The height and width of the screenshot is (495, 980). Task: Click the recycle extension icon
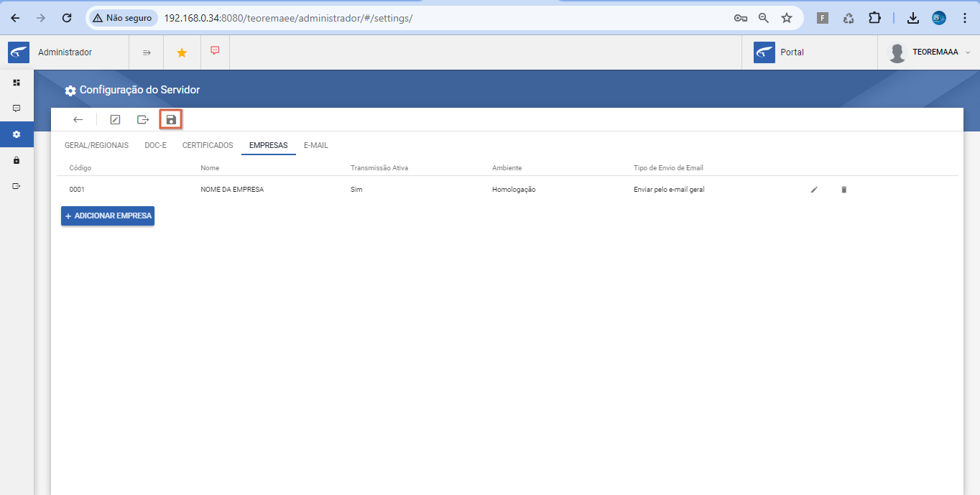849,18
